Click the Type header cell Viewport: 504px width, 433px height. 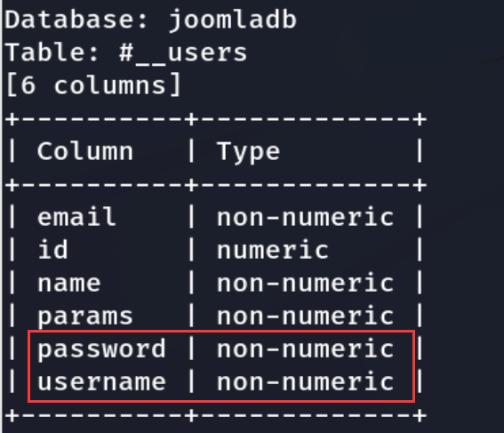coord(249,151)
